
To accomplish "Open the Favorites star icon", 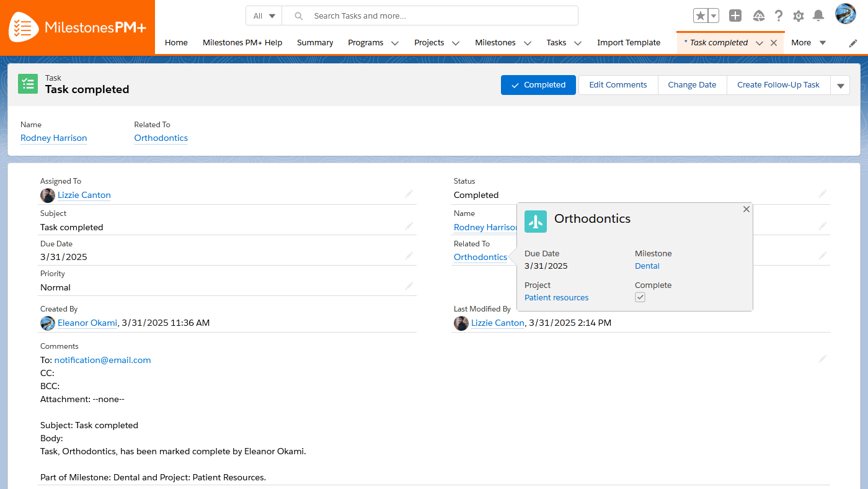I will tap(701, 16).
